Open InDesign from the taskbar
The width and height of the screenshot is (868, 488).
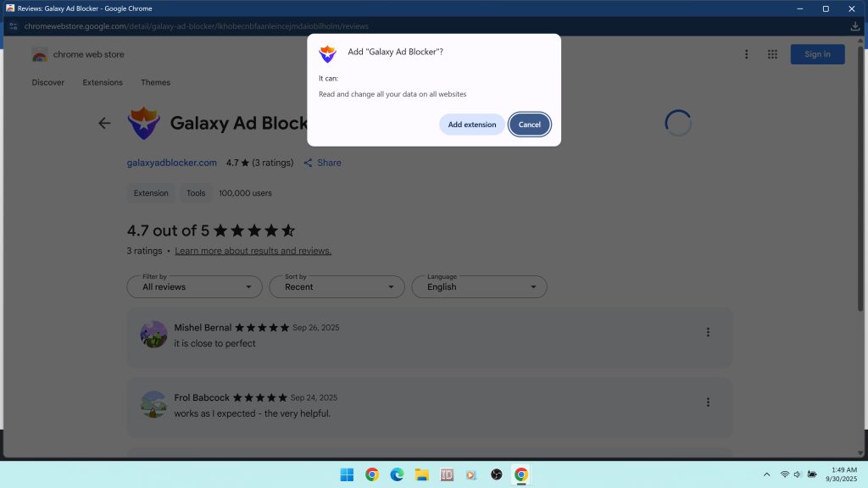447,474
